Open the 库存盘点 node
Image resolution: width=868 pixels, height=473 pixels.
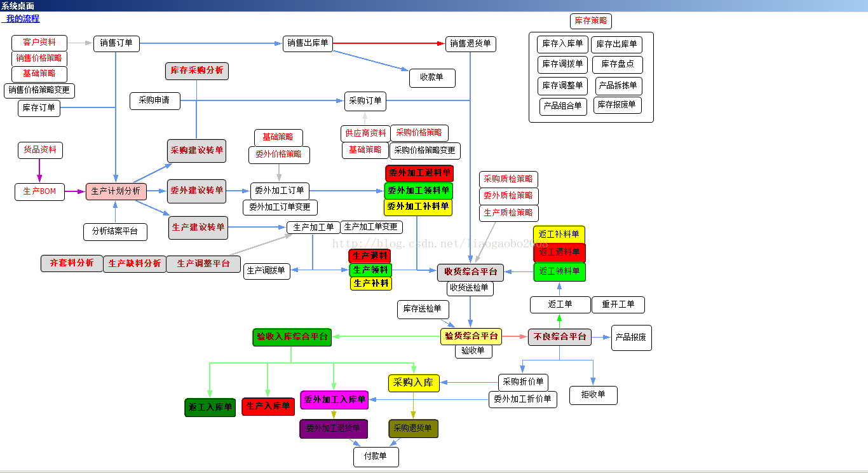coord(618,64)
